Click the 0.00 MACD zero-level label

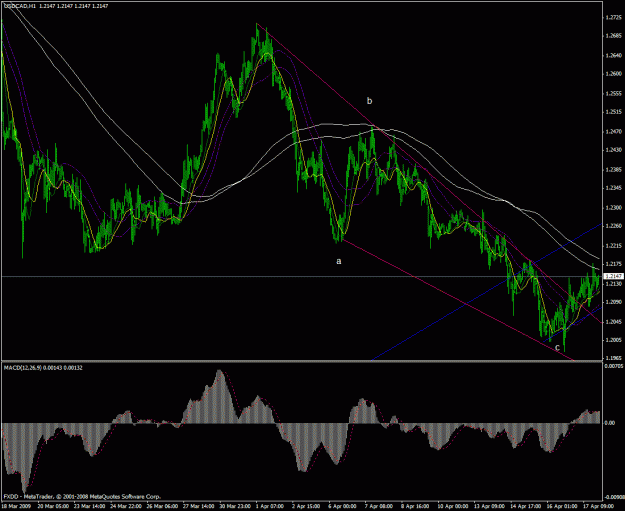(x=610, y=423)
